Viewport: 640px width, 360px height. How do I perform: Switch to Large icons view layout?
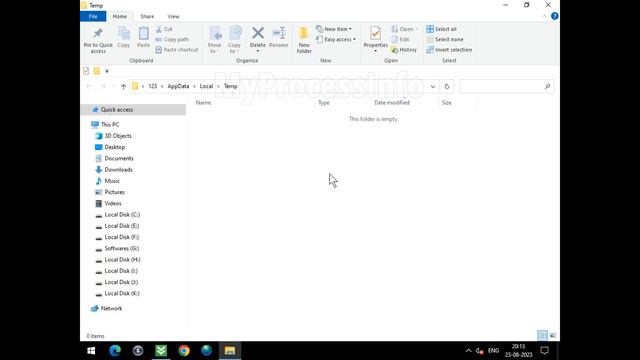tap(553, 336)
